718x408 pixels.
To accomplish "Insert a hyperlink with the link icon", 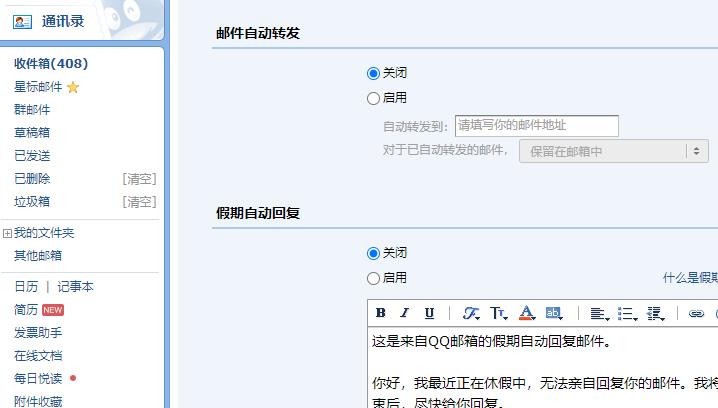I will (x=696, y=313).
